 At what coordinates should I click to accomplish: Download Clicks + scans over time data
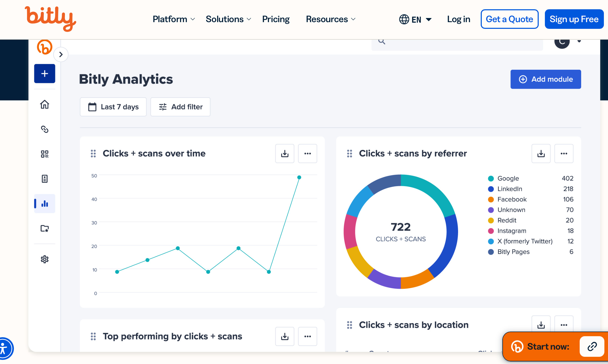[x=285, y=153]
